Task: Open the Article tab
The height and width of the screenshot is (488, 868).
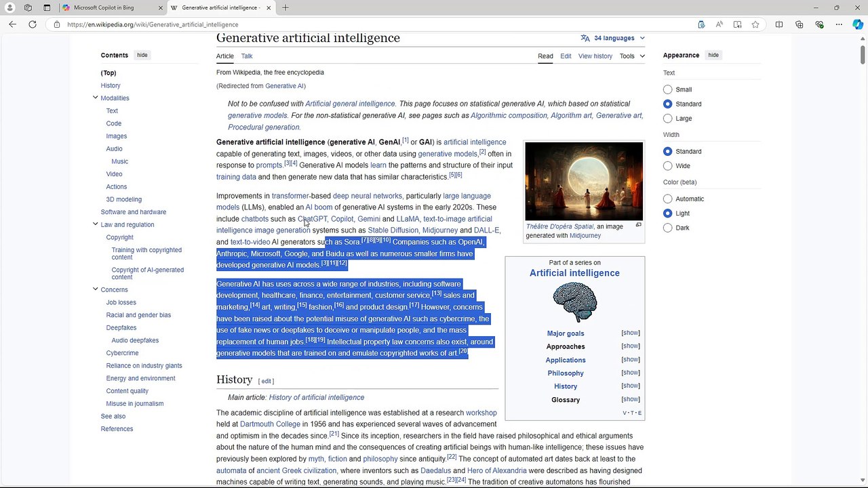Action: [225, 56]
